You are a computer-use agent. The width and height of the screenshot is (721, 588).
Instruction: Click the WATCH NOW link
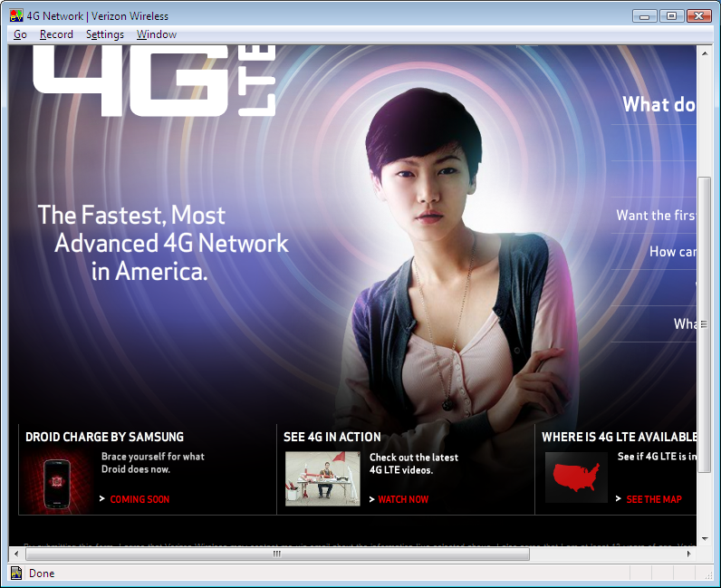403,499
